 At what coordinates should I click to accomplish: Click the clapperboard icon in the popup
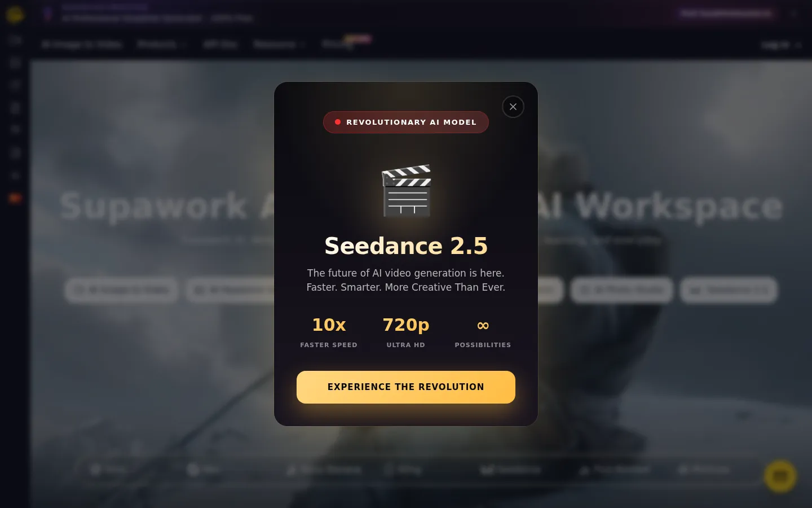pos(406,191)
